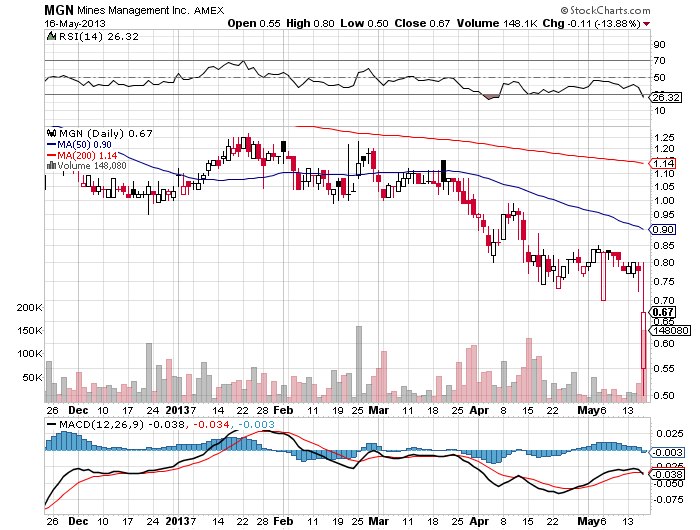This screenshot has width=700, height=530.
Task: Click the 'MA(200) 1.14' legend entry
Action: (82, 155)
